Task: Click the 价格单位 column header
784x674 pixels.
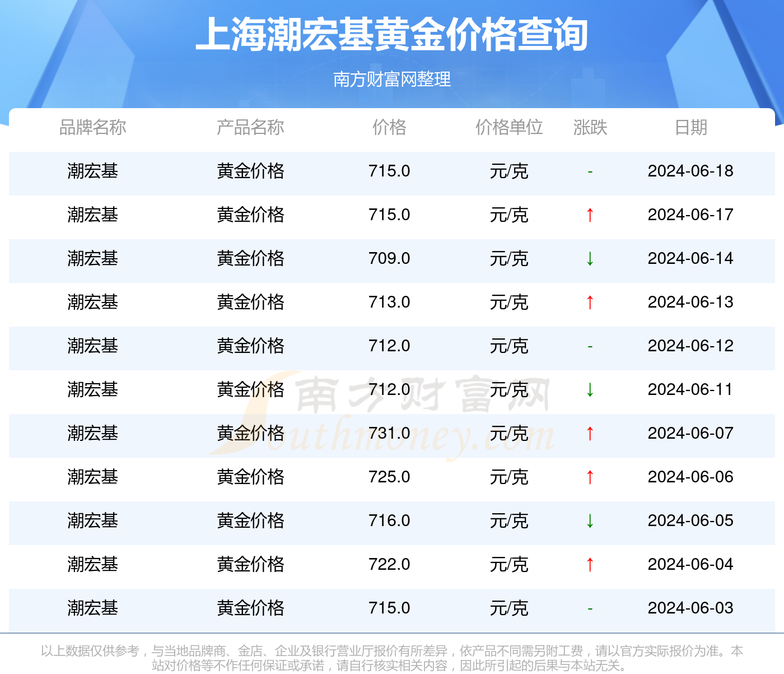Action: [x=509, y=127]
